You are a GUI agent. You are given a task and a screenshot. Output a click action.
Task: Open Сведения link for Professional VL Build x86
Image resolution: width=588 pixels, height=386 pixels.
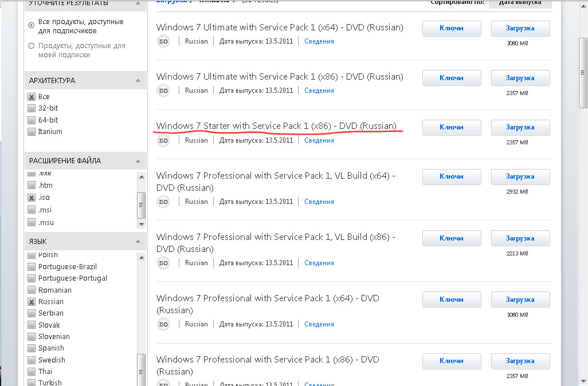[319, 263]
